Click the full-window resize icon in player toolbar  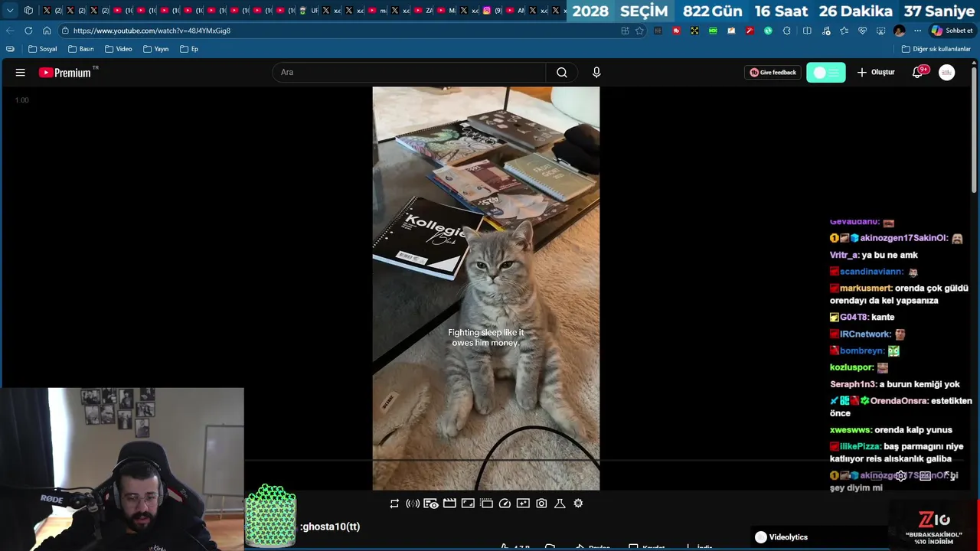(x=468, y=504)
